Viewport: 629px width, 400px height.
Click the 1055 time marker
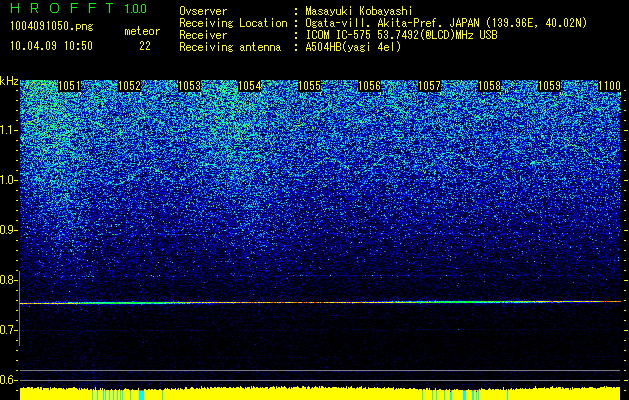(310, 86)
